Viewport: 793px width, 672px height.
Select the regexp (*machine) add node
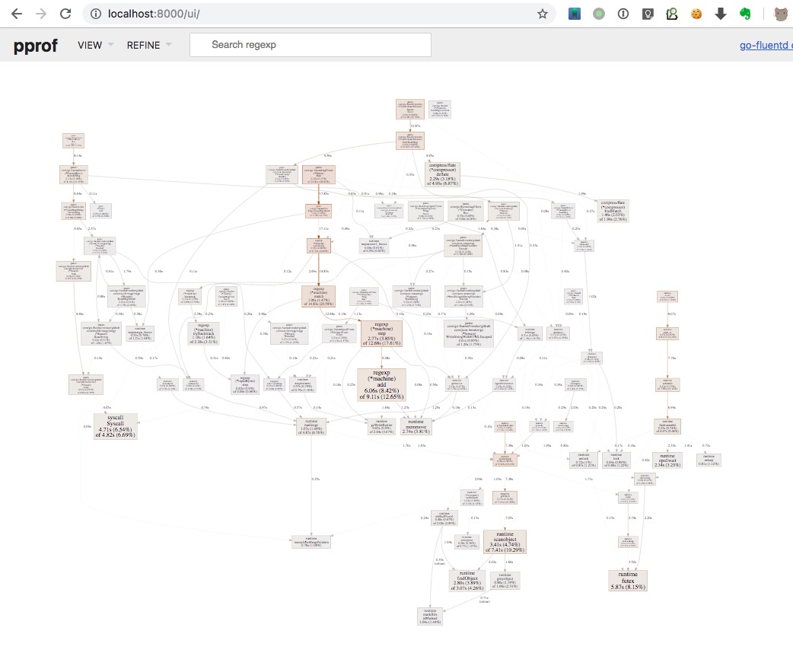(381, 384)
